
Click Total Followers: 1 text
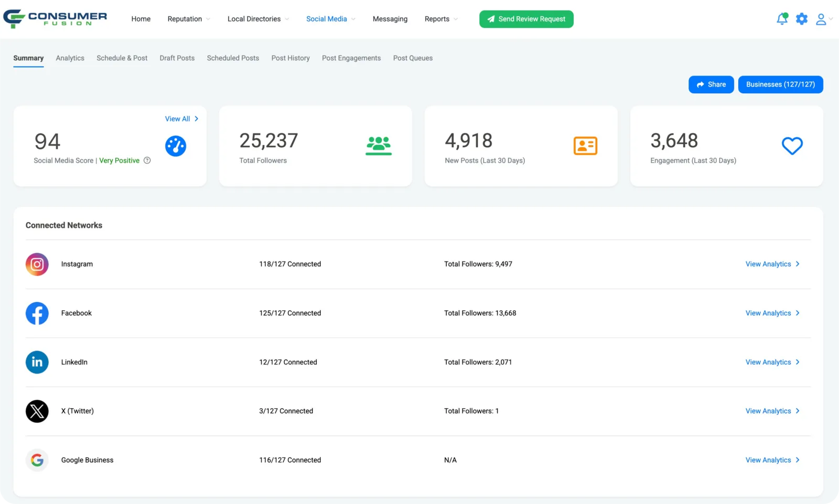(x=471, y=411)
